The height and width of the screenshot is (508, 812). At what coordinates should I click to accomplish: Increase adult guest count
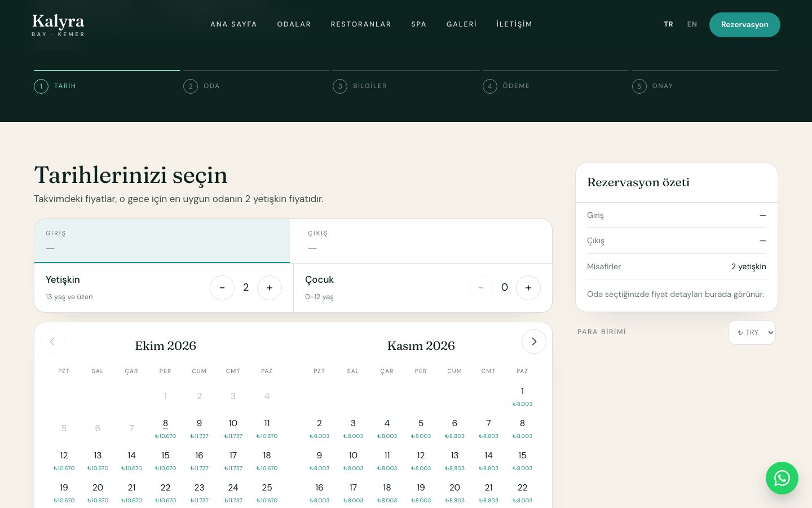[270, 288]
